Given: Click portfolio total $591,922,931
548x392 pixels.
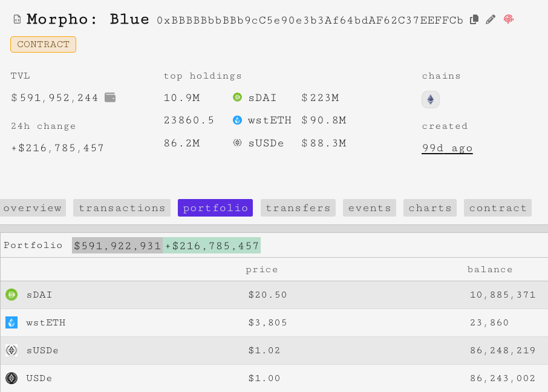Looking at the screenshot, I should click(x=117, y=246).
